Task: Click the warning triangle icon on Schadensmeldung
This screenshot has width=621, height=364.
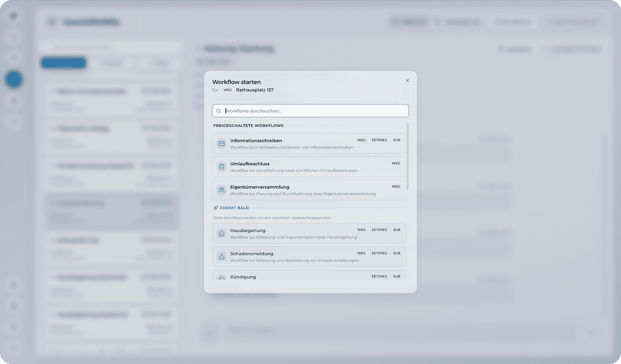Action: tap(221, 256)
